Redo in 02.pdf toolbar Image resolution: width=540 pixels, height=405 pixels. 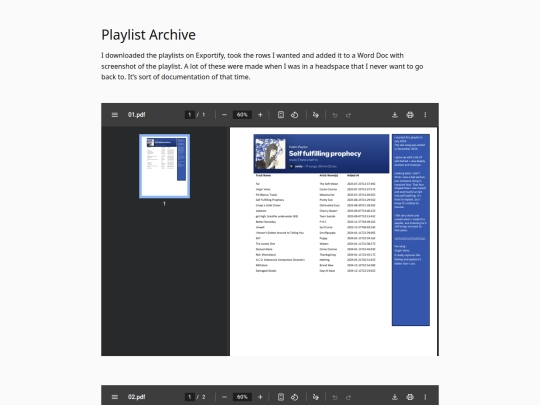tap(349, 397)
